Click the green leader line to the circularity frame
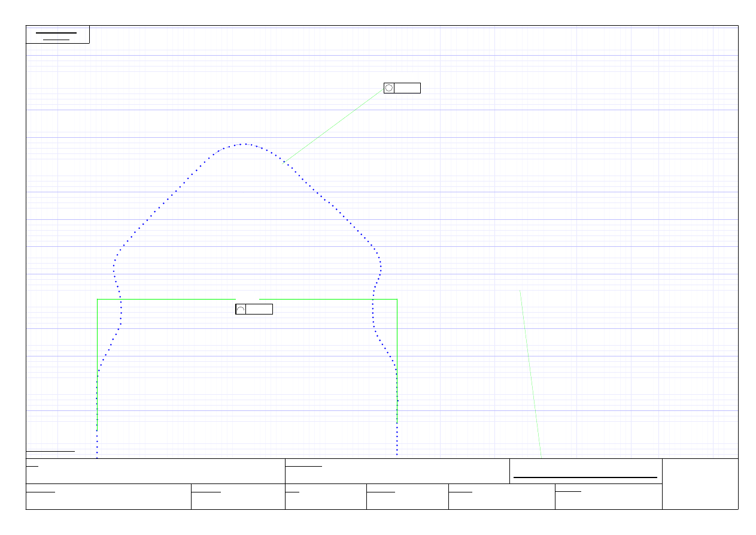The image size is (756, 535). (x=334, y=125)
